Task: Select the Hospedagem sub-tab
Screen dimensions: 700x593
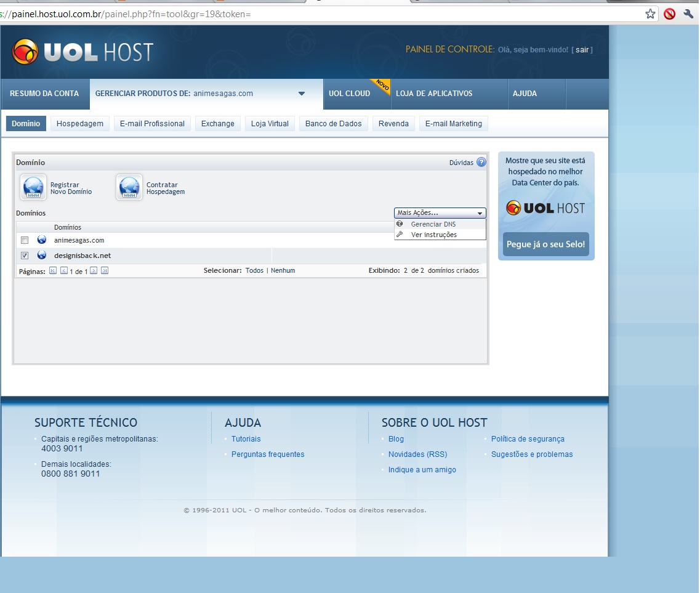Action: [x=80, y=124]
